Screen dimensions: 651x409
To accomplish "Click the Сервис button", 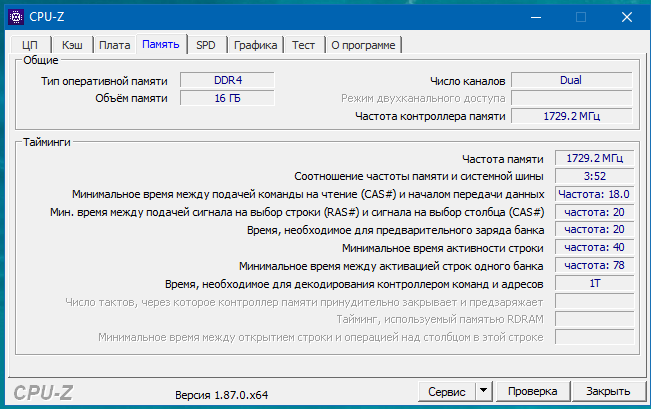I will 447,392.
